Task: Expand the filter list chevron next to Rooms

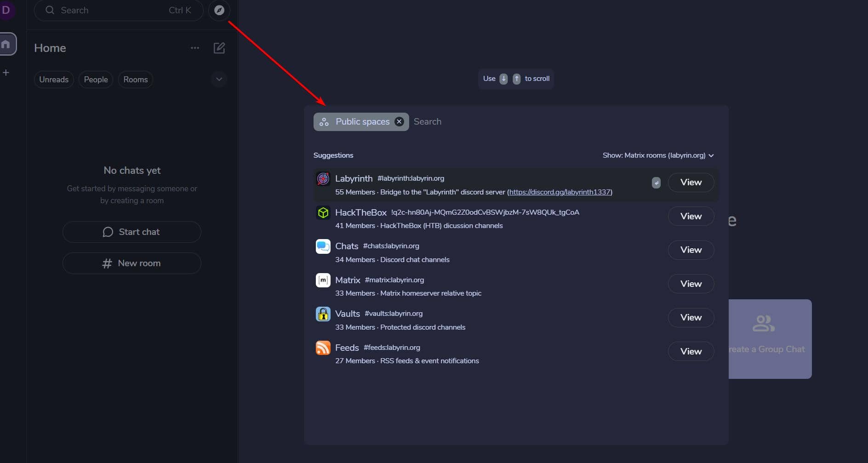Action: (219, 79)
